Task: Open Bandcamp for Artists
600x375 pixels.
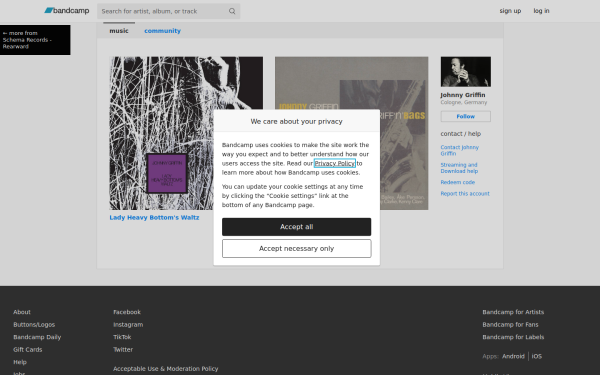Action: [x=513, y=312]
